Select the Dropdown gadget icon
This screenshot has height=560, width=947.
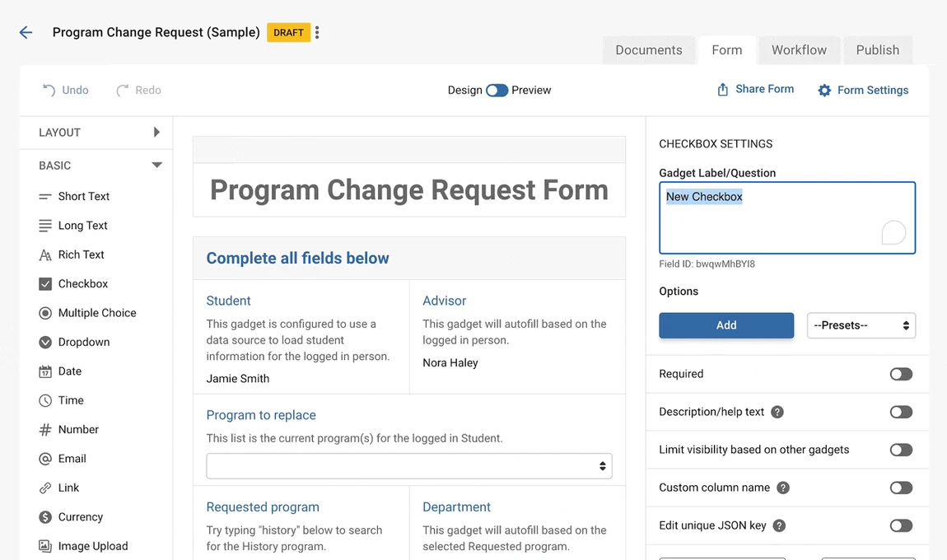coord(45,342)
